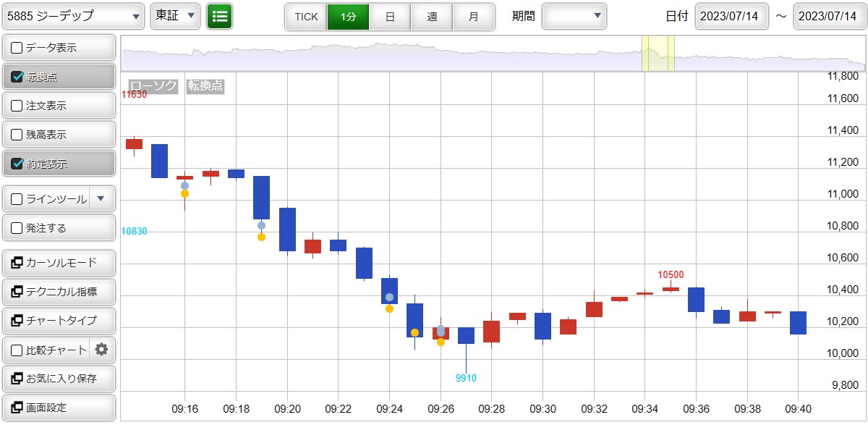The width and height of the screenshot is (868, 425).
Task: Switch to 週 weekly interval
Action: [432, 17]
